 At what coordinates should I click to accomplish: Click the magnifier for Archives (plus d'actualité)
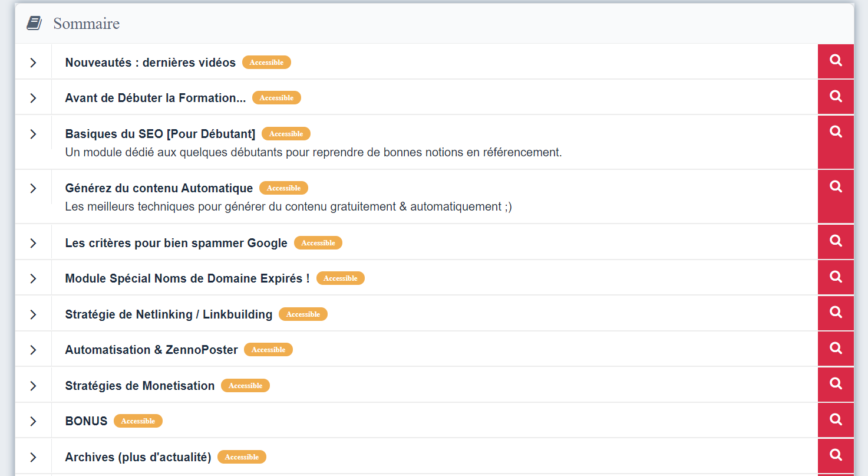pos(836,455)
